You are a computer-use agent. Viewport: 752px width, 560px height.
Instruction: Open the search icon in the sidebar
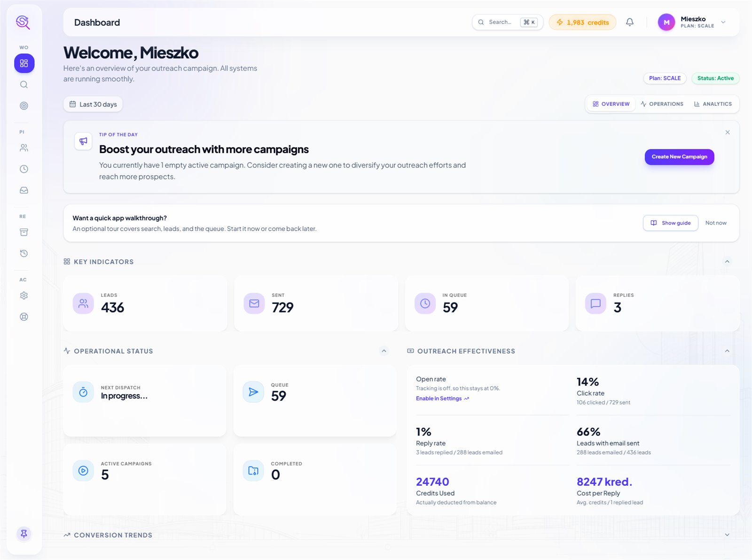point(24,85)
